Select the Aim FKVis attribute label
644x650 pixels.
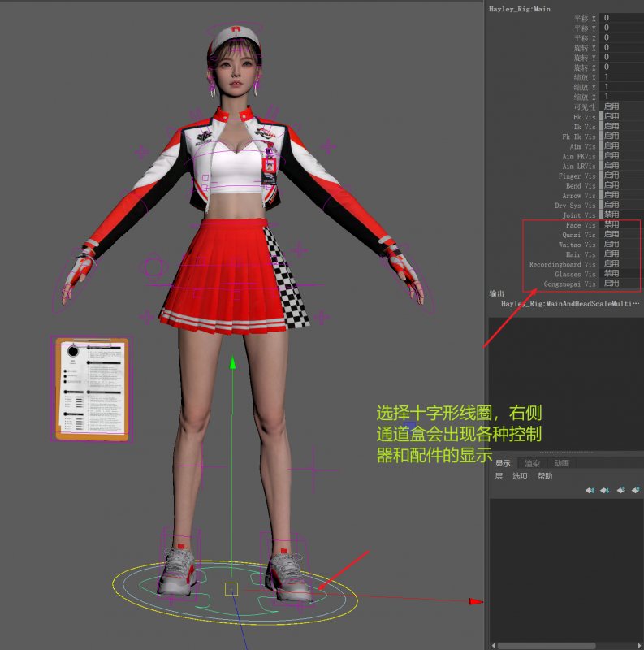[x=579, y=156]
